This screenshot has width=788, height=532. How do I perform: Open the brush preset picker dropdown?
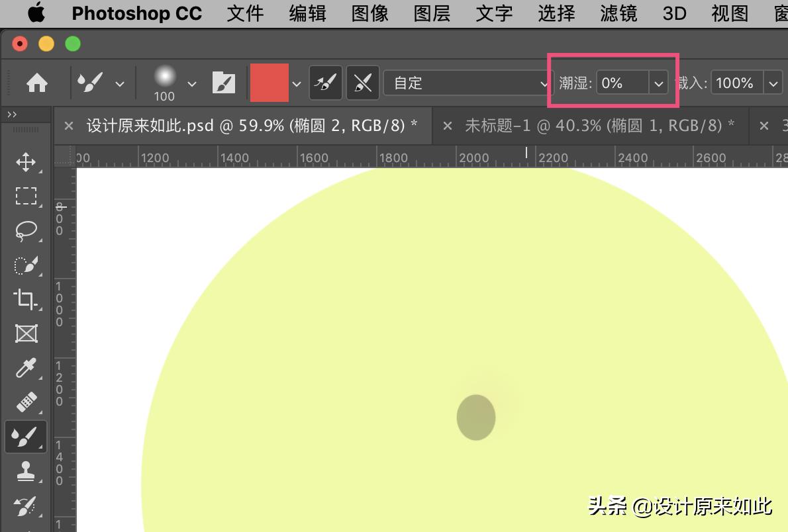pyautogui.click(x=191, y=83)
